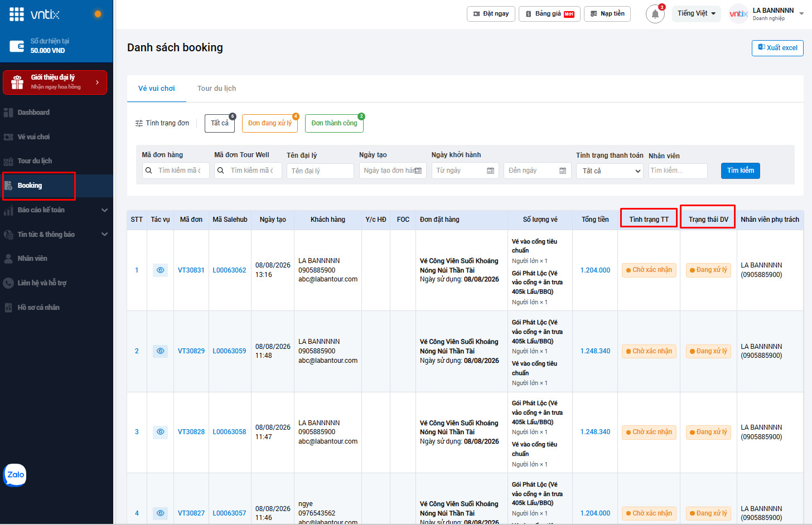Image resolution: width=812 pixels, height=525 pixels.
Task: Select the Đơn thành công filter
Action: [x=334, y=123]
